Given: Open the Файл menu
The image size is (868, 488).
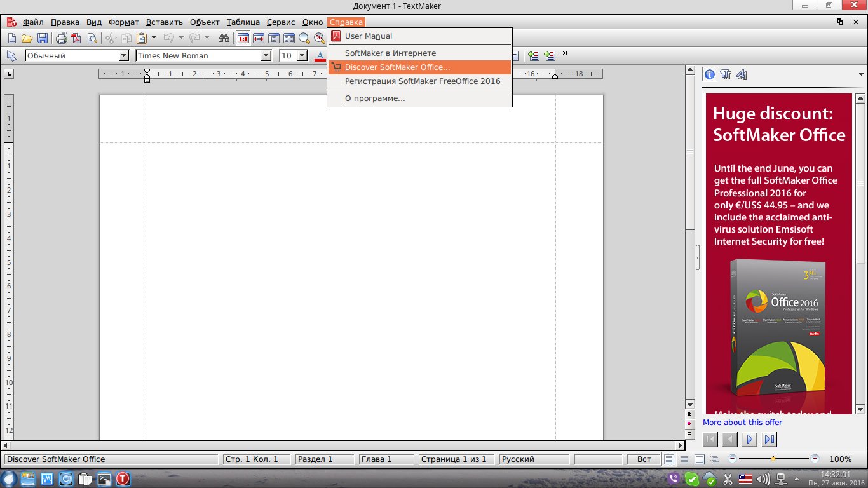Looking at the screenshot, I should (x=33, y=22).
